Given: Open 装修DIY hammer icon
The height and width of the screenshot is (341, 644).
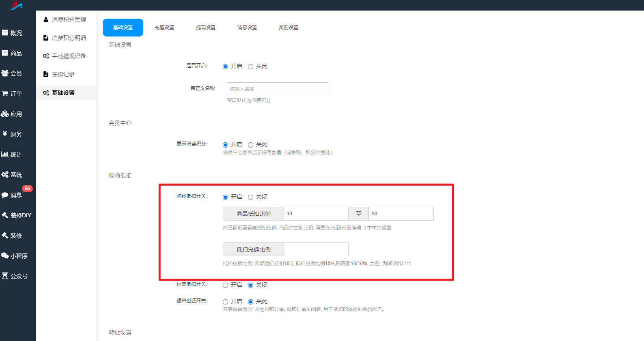Looking at the screenshot, I should [5, 215].
